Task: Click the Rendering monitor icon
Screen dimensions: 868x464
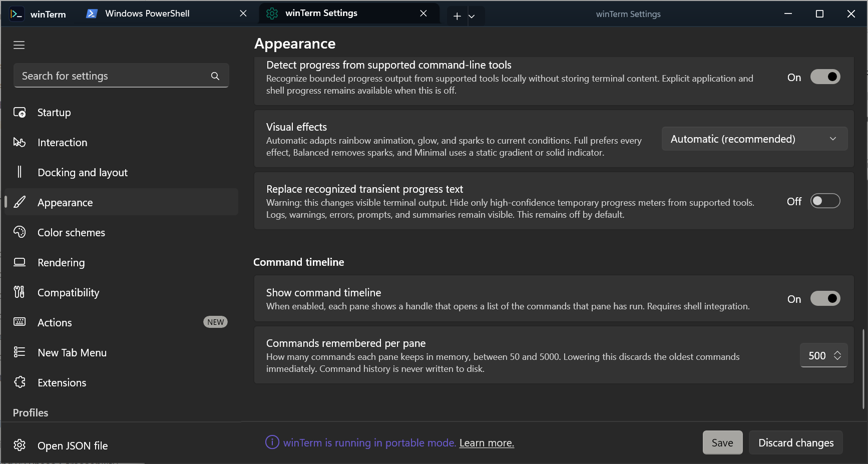Action: coord(20,262)
